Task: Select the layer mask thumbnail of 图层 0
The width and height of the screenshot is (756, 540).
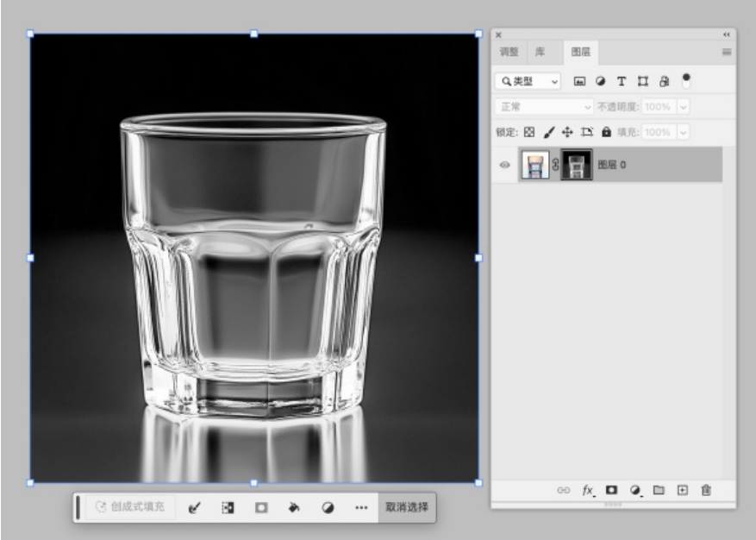Action: (575, 165)
